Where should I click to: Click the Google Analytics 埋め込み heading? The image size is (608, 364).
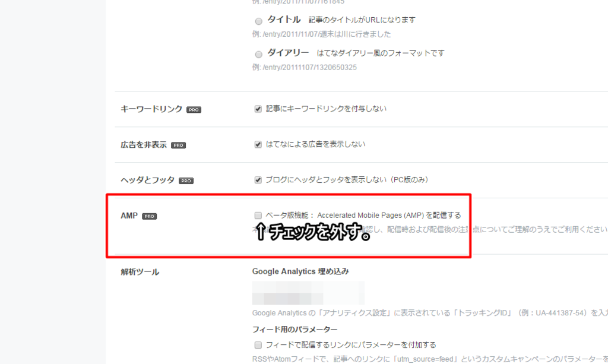[x=300, y=271]
